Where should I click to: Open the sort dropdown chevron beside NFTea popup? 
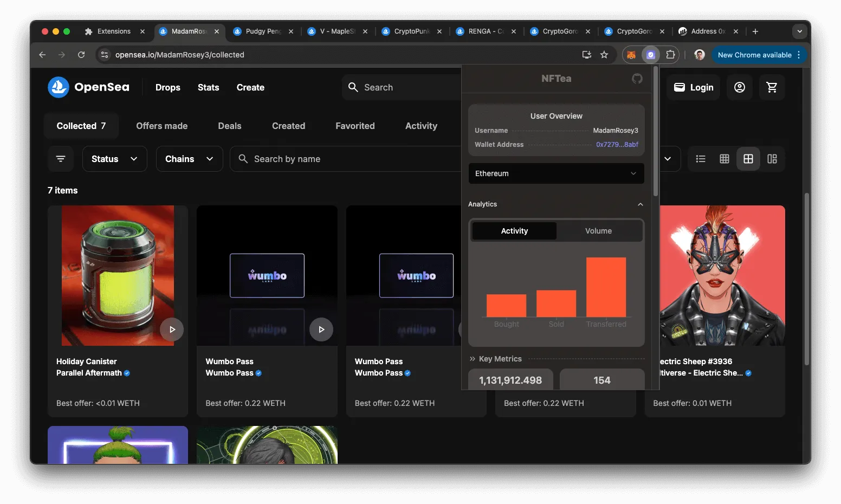(668, 159)
